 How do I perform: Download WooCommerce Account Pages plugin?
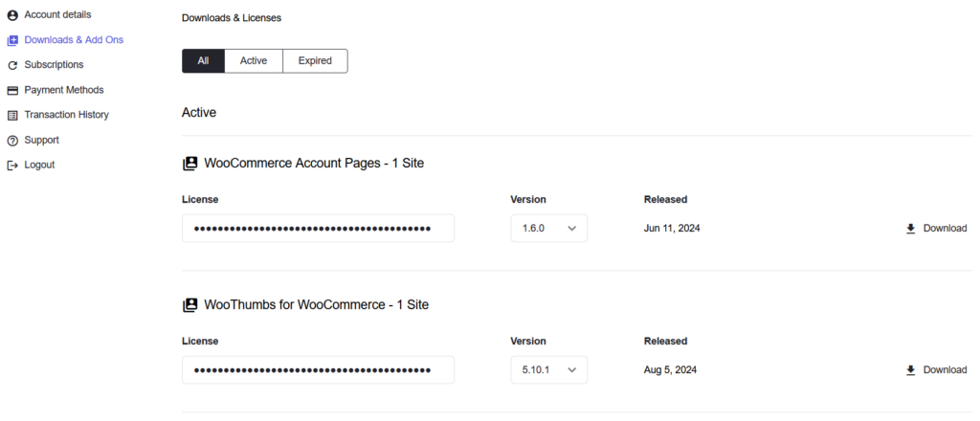point(936,229)
